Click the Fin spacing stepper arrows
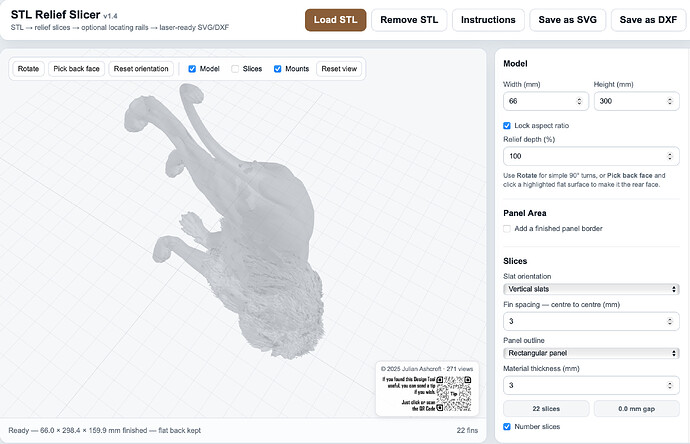690x444 pixels. coord(670,321)
